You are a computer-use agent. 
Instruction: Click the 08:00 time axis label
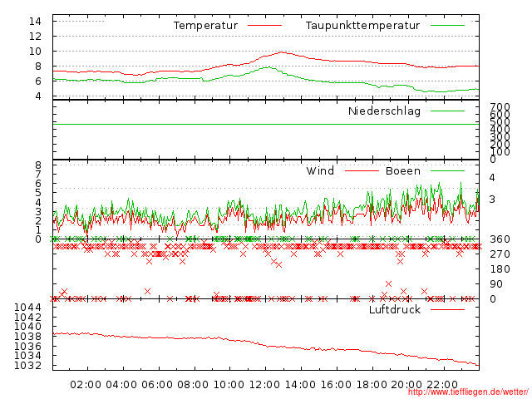click(193, 385)
